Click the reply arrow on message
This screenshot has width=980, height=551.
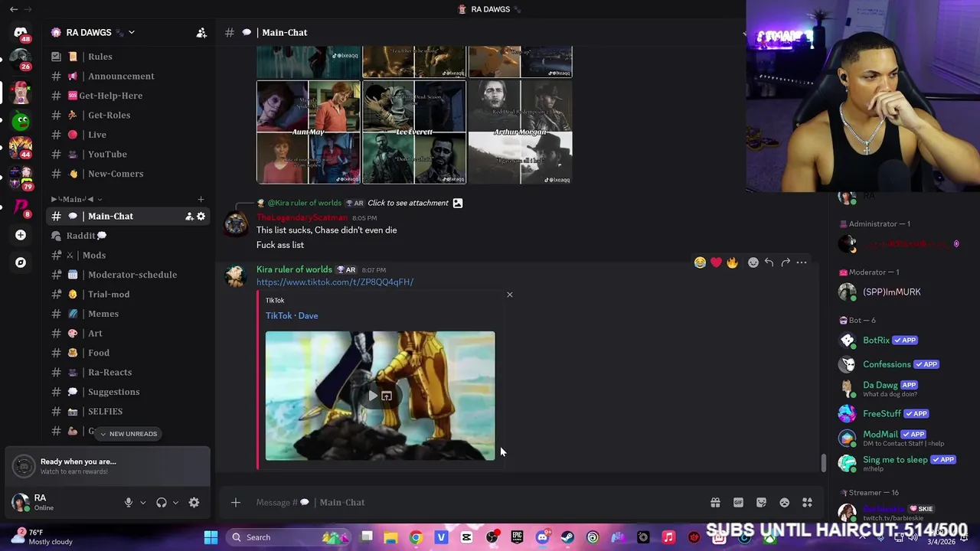[769, 262]
